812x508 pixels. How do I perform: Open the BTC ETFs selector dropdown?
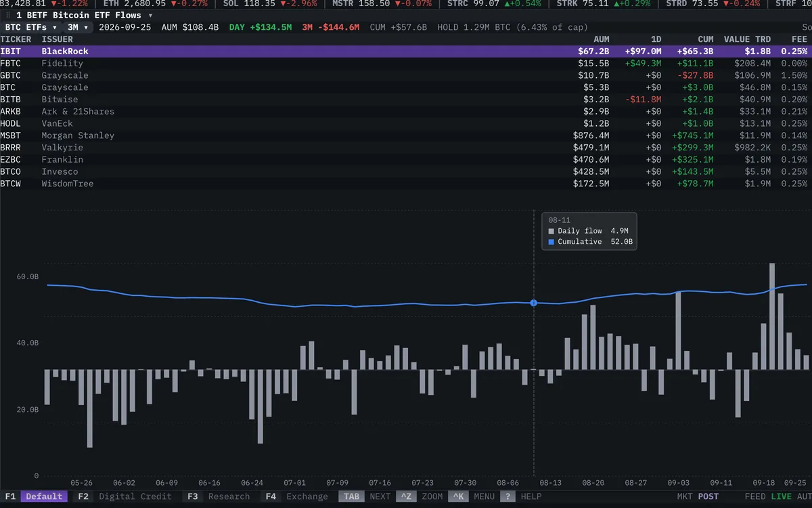(31, 27)
